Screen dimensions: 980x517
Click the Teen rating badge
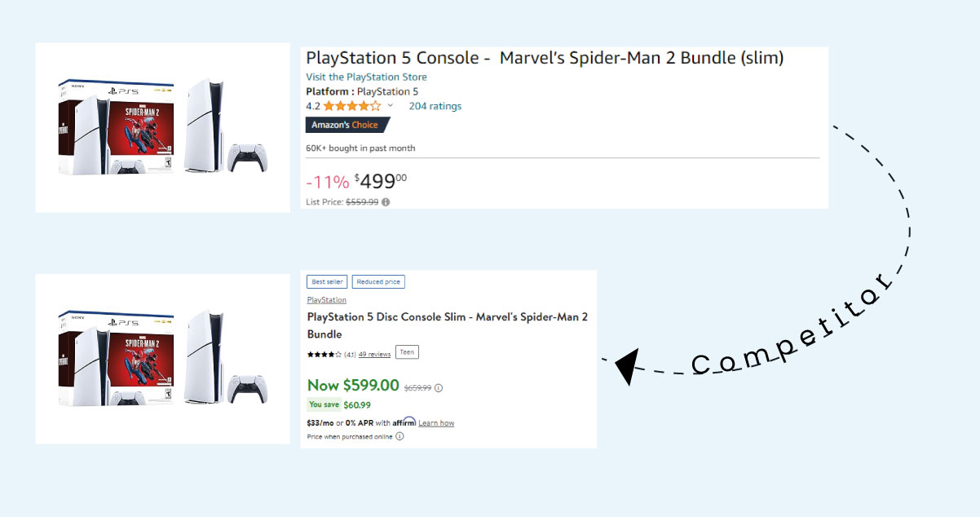pyautogui.click(x=407, y=352)
